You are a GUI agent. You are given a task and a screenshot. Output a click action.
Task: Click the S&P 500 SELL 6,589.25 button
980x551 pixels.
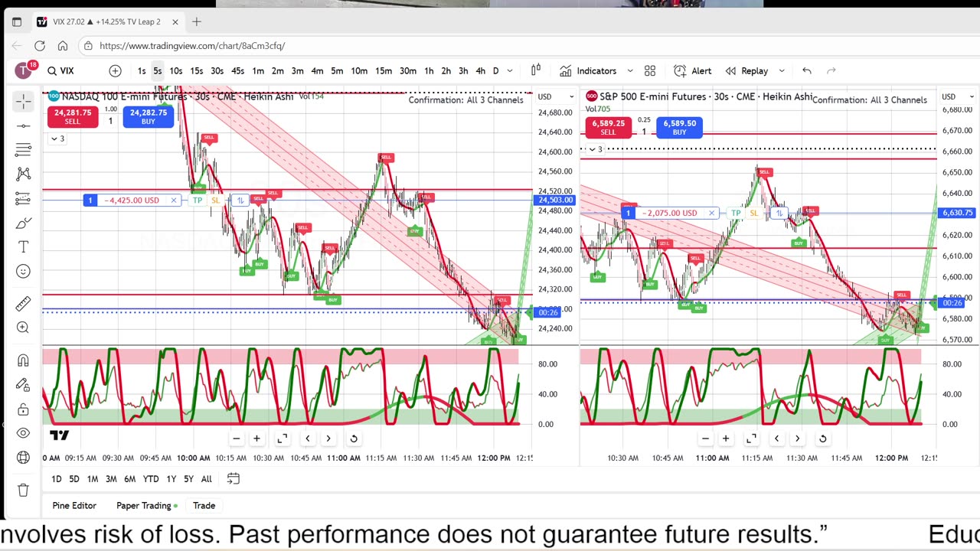point(608,127)
